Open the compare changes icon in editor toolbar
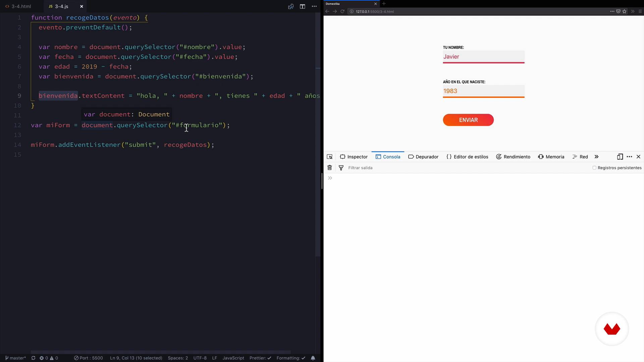 tap(291, 6)
